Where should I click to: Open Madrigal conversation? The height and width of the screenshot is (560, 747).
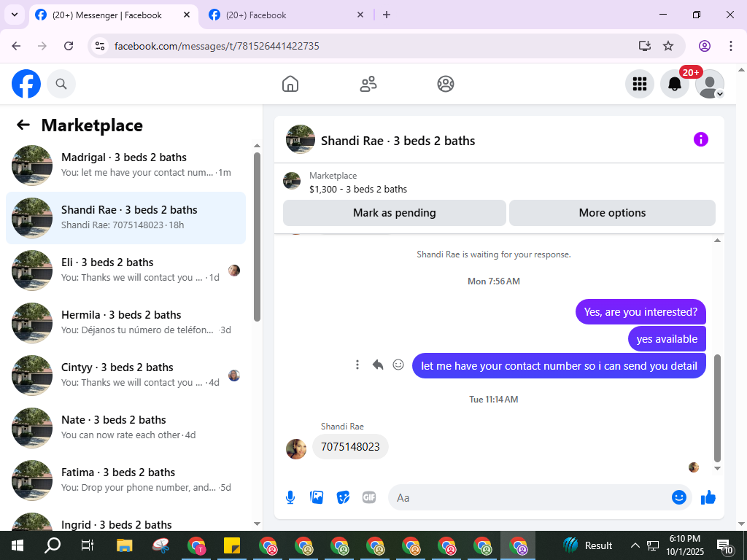tap(125, 166)
